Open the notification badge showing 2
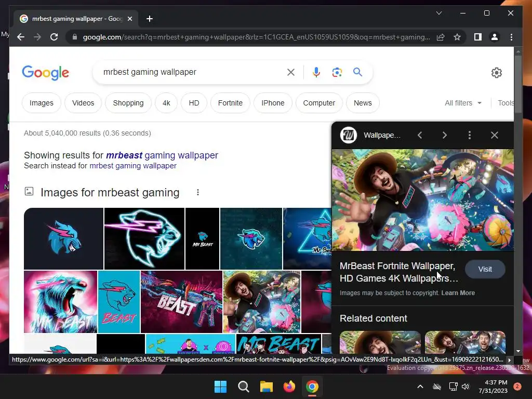 pyautogui.click(x=517, y=387)
